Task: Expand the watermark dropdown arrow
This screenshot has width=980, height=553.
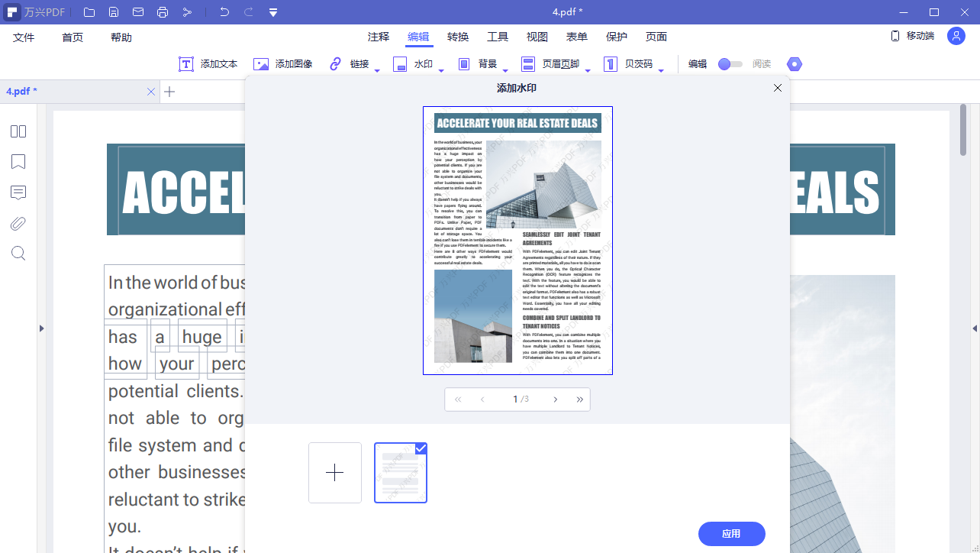Action: point(441,70)
